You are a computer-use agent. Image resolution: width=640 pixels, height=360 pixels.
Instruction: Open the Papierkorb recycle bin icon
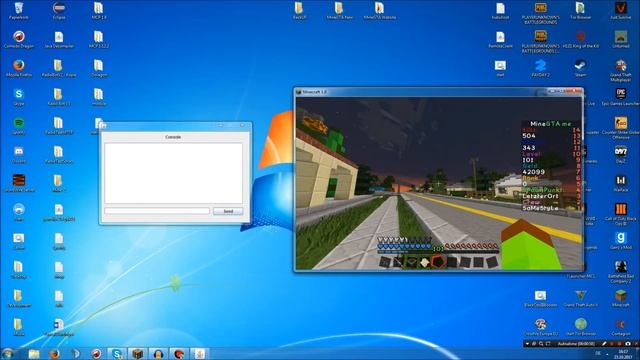point(19,11)
